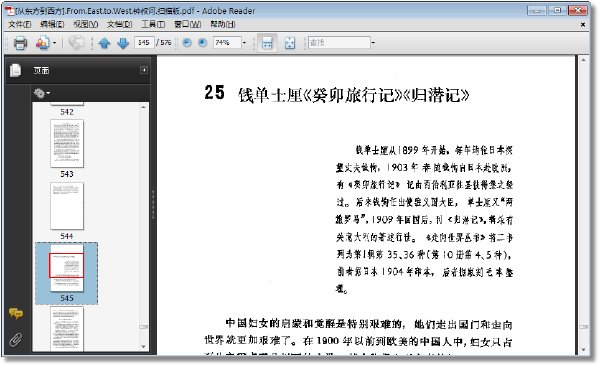The height and width of the screenshot is (366, 600).
Task: Click the zoom in plus button
Action: click(x=202, y=42)
